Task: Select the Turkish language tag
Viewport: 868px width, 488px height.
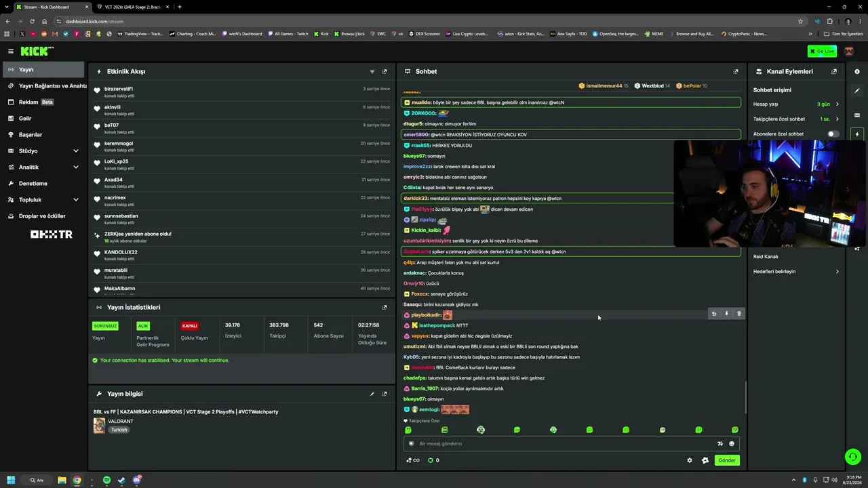Action: [119, 430]
